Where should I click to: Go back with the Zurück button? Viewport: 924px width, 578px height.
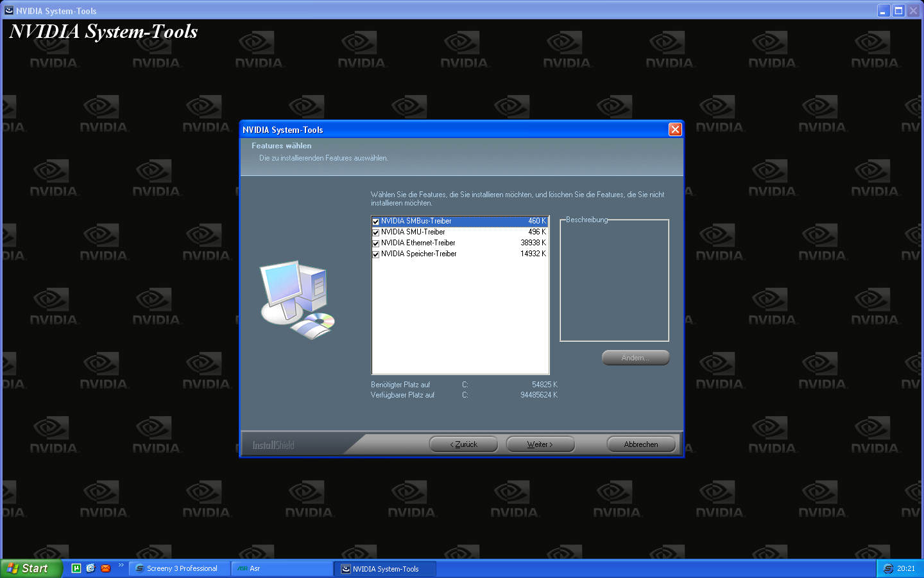463,444
